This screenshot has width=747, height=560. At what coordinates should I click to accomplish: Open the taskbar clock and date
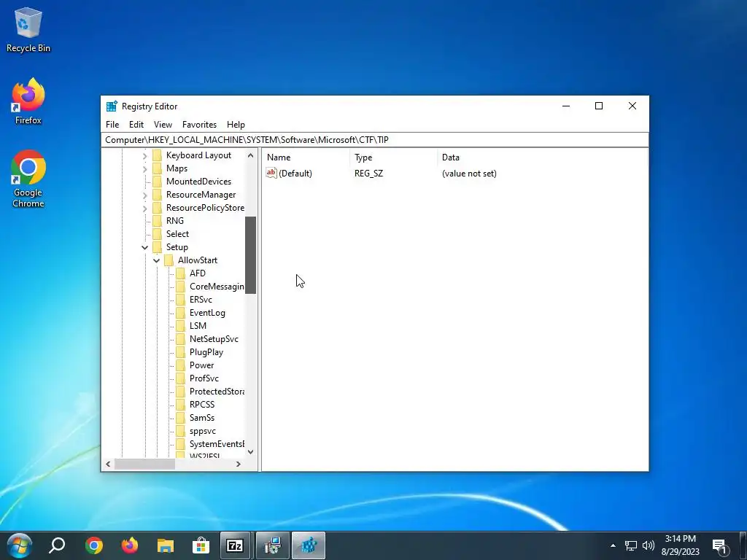click(x=681, y=545)
